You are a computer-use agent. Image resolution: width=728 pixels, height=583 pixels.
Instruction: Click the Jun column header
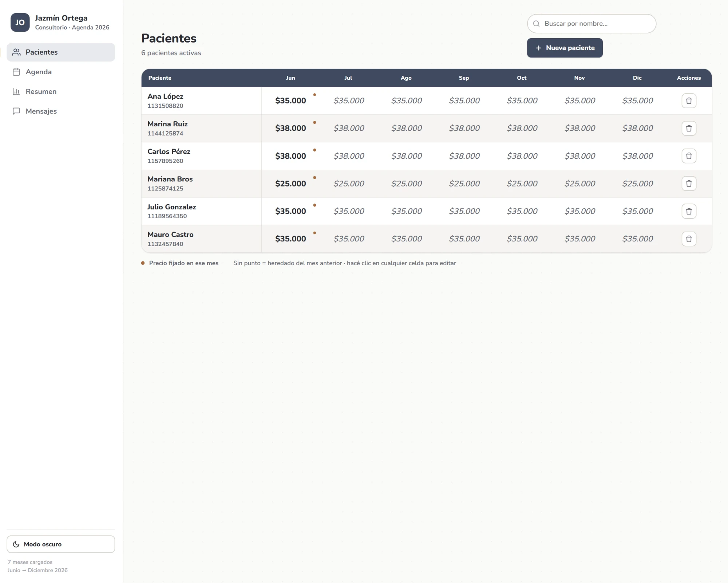pyautogui.click(x=290, y=78)
